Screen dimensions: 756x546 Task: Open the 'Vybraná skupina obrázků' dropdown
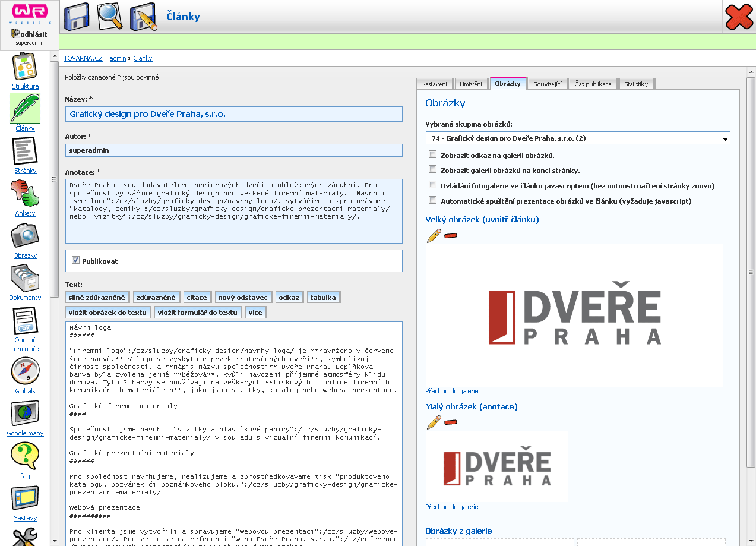pyautogui.click(x=578, y=138)
